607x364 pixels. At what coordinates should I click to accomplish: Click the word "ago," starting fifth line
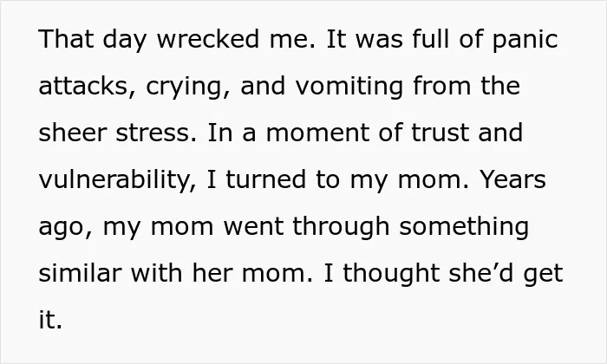pyautogui.click(x=66, y=229)
